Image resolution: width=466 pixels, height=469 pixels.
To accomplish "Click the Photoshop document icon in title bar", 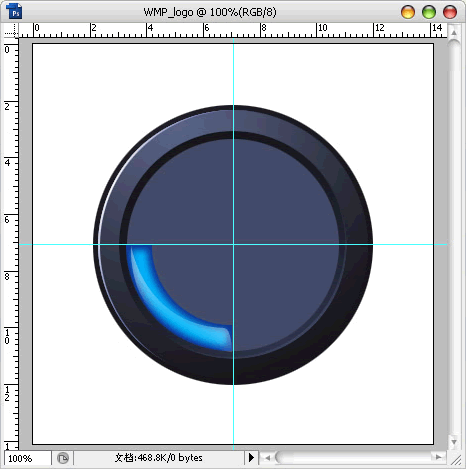I will coord(14,11).
